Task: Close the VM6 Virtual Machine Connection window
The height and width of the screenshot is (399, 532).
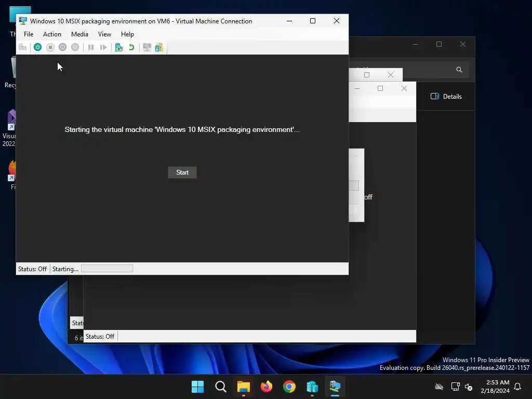Action: [337, 21]
